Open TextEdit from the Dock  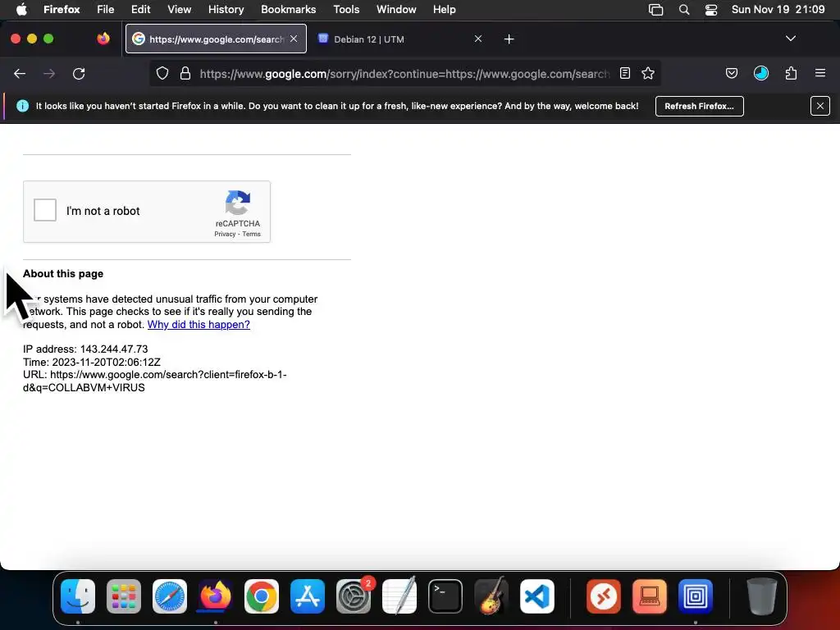click(399, 596)
